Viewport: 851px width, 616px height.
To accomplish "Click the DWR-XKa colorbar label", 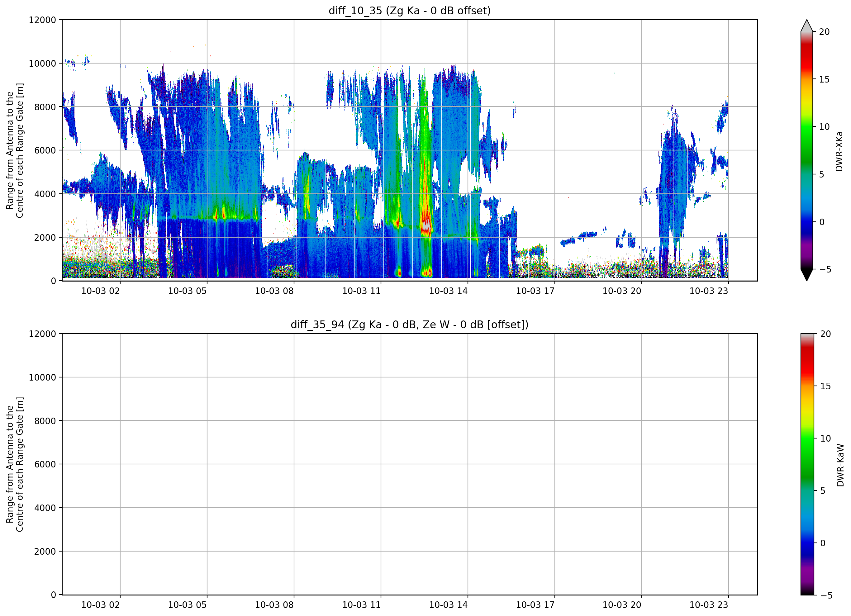I will point(839,151).
